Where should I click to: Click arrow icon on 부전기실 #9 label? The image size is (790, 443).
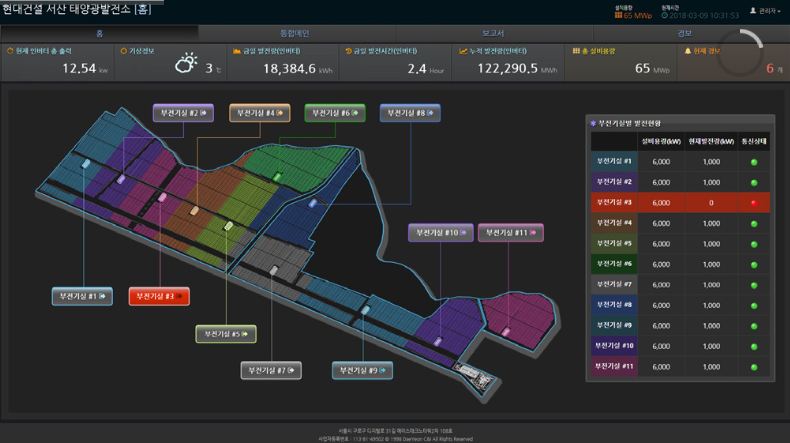tap(382, 370)
